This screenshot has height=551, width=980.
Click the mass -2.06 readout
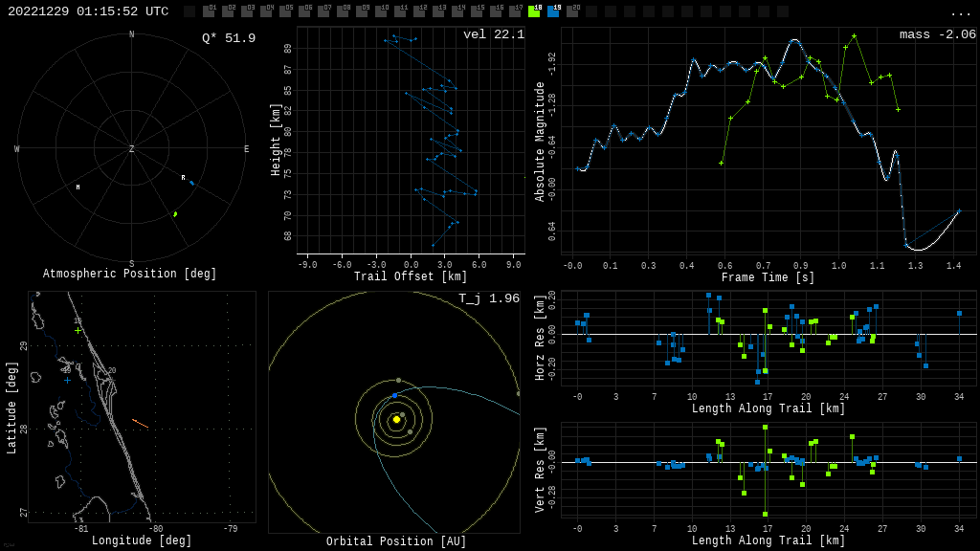coord(937,34)
